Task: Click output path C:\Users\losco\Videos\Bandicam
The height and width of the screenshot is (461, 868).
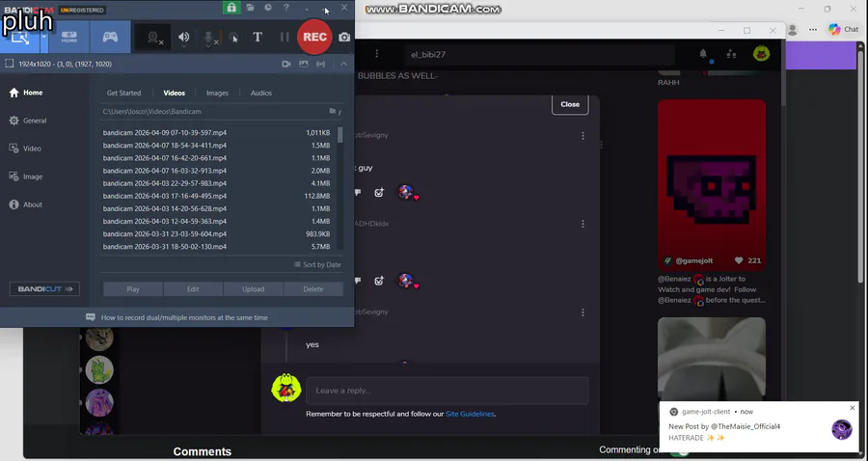Action: tap(151, 111)
